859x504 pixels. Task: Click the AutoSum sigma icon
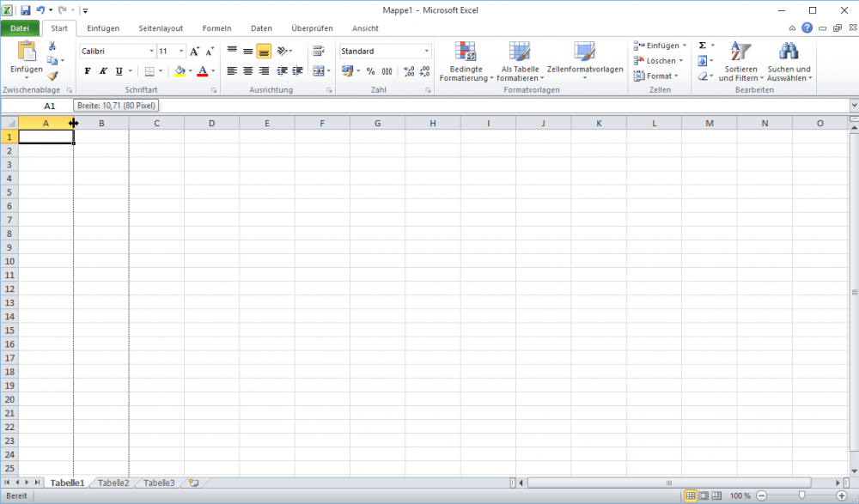pyautogui.click(x=703, y=46)
